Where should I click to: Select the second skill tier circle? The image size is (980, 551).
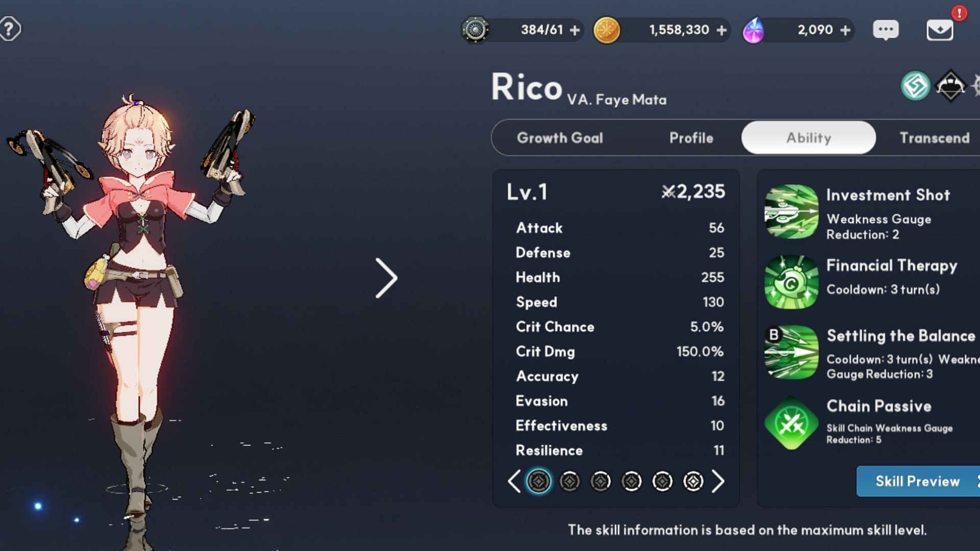click(570, 481)
